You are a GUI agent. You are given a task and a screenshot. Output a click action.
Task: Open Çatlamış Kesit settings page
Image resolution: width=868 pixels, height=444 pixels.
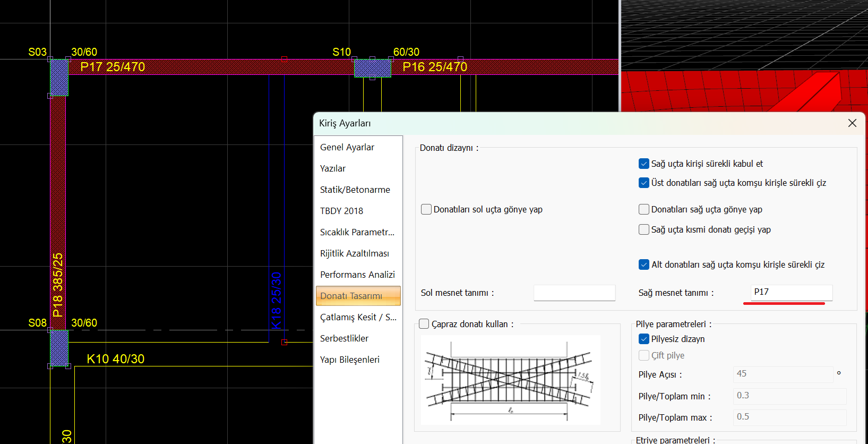(358, 317)
